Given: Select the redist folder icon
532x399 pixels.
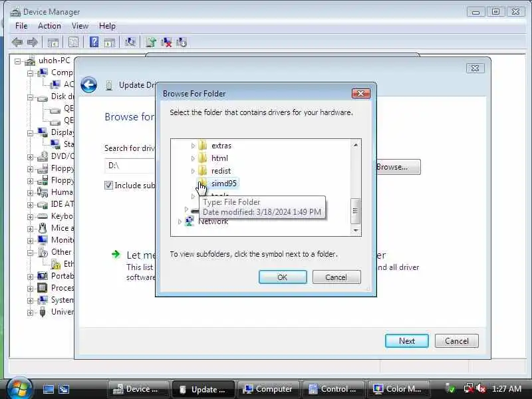Looking at the screenshot, I should coord(203,171).
